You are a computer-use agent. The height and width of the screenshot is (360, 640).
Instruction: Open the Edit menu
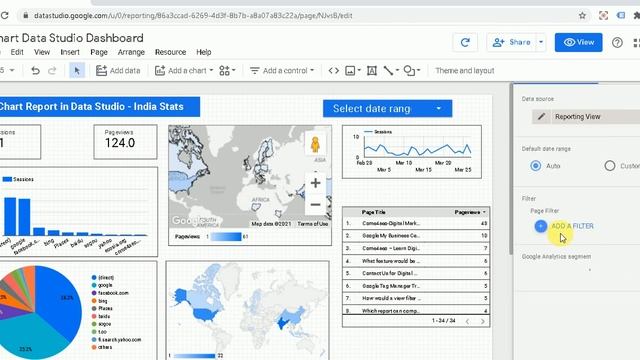click(17, 52)
